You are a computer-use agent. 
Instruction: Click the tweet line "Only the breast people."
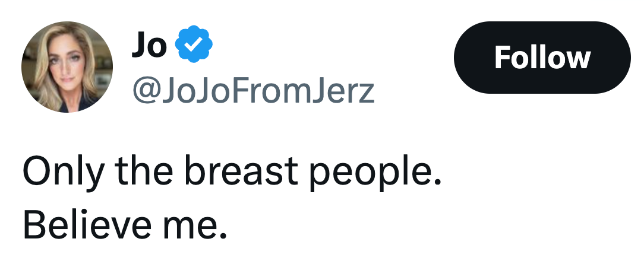(x=232, y=172)
